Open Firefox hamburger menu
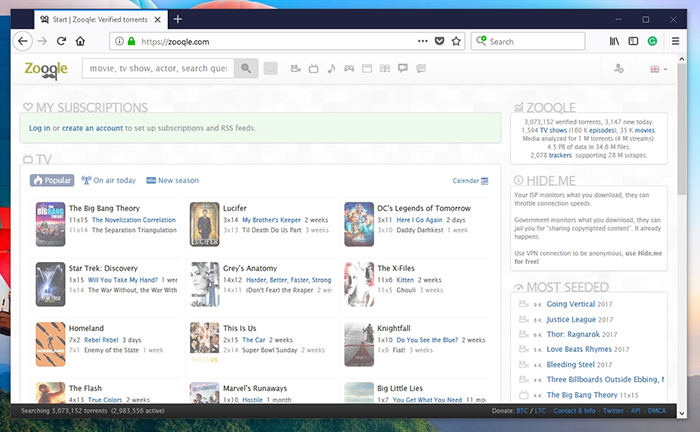The height and width of the screenshot is (432, 700). 675,41
